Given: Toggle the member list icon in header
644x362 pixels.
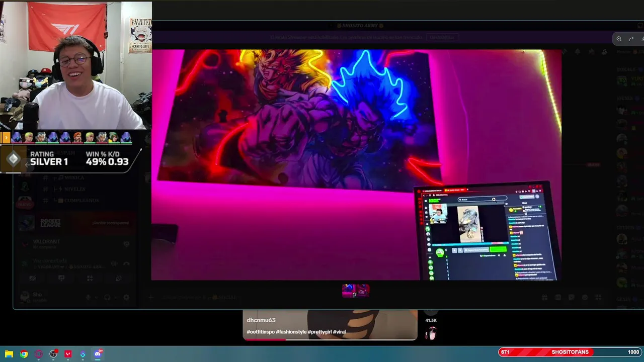Looking at the screenshot, I should 604,51.
